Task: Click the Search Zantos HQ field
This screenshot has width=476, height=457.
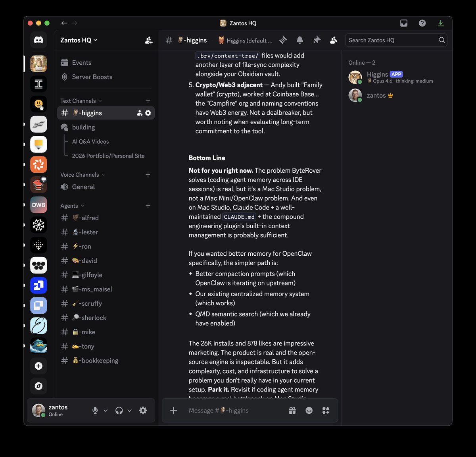Action: coord(396,40)
